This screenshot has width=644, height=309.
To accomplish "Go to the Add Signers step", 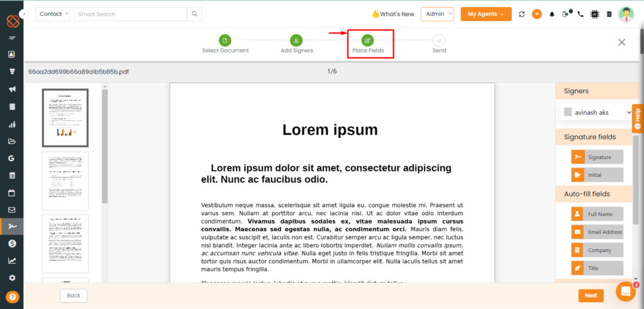I will pyautogui.click(x=297, y=45).
